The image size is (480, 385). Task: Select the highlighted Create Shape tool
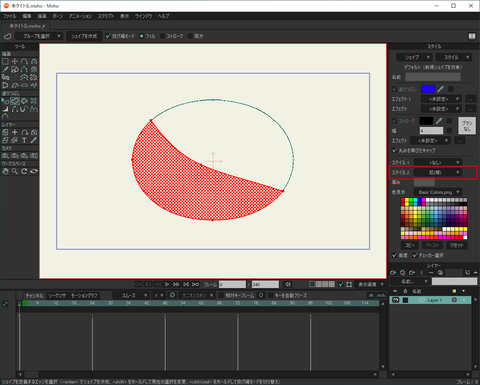tap(15, 101)
